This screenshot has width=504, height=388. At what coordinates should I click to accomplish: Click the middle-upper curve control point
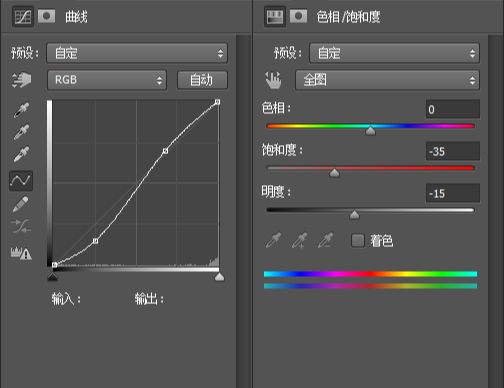(x=165, y=151)
